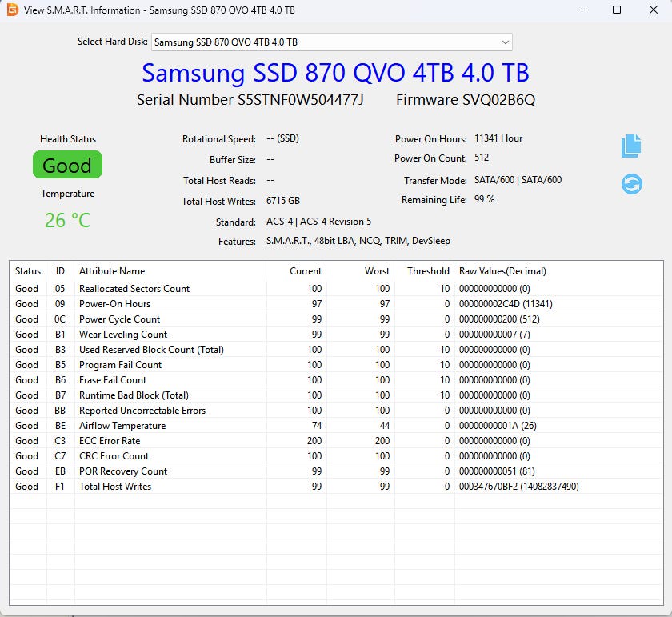Viewport: 672px width, 617px height.
Task: Click the Firmware SVQ02B6Q text
Action: pyautogui.click(x=466, y=99)
